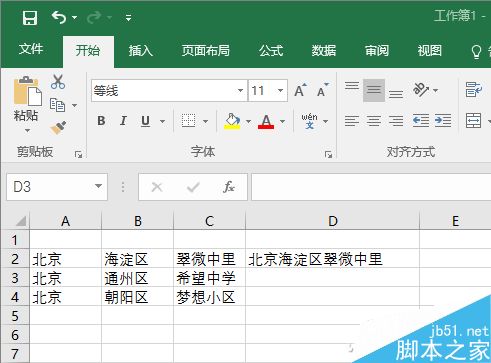The image size is (491, 363).
Task: Expand the font name dropdown arrow
Action: (240, 90)
